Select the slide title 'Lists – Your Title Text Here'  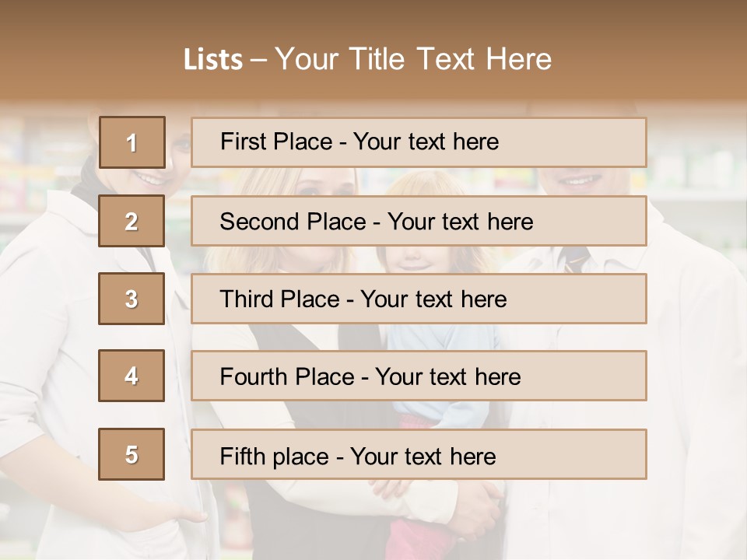click(x=367, y=59)
